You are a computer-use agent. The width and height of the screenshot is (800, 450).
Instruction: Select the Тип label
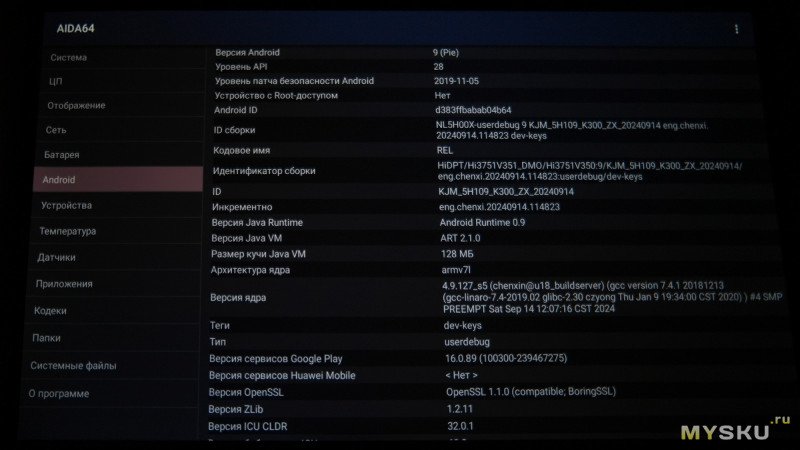coord(217,342)
